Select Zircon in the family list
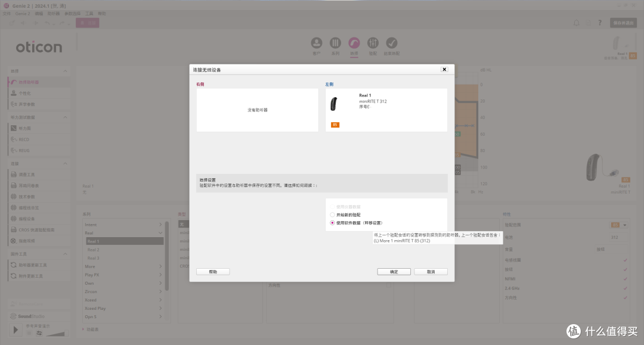This screenshot has width=644, height=345. pyautogui.click(x=123, y=291)
